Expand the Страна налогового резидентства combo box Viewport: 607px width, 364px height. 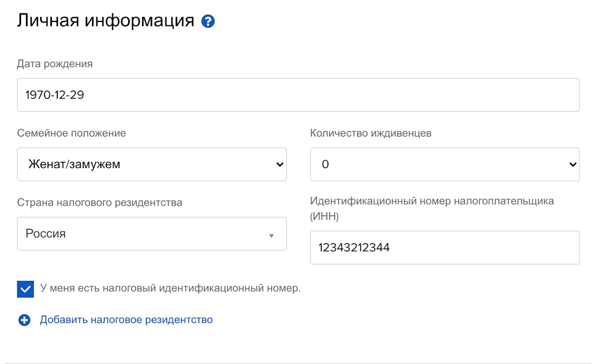click(152, 234)
